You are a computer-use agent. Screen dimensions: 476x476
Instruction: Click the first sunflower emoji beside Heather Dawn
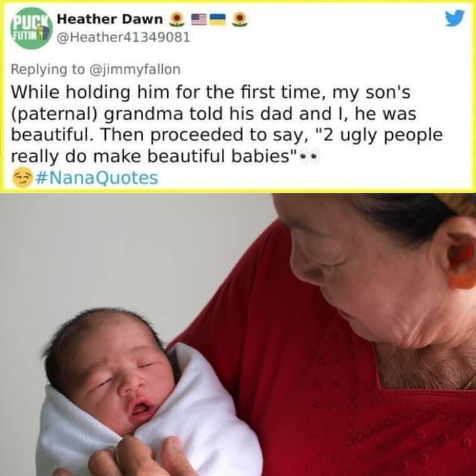(x=177, y=19)
